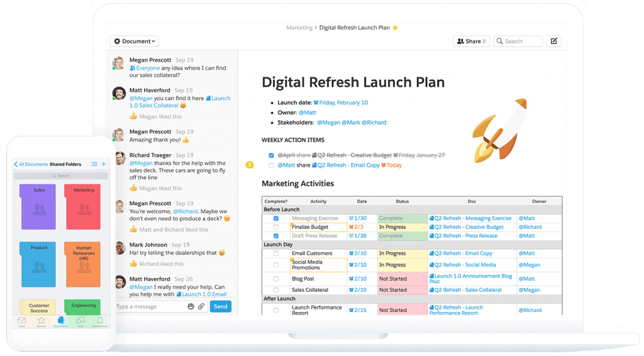
Task: Open the Launch 1.0 Announcement Blog Post doc
Action: tap(470, 279)
